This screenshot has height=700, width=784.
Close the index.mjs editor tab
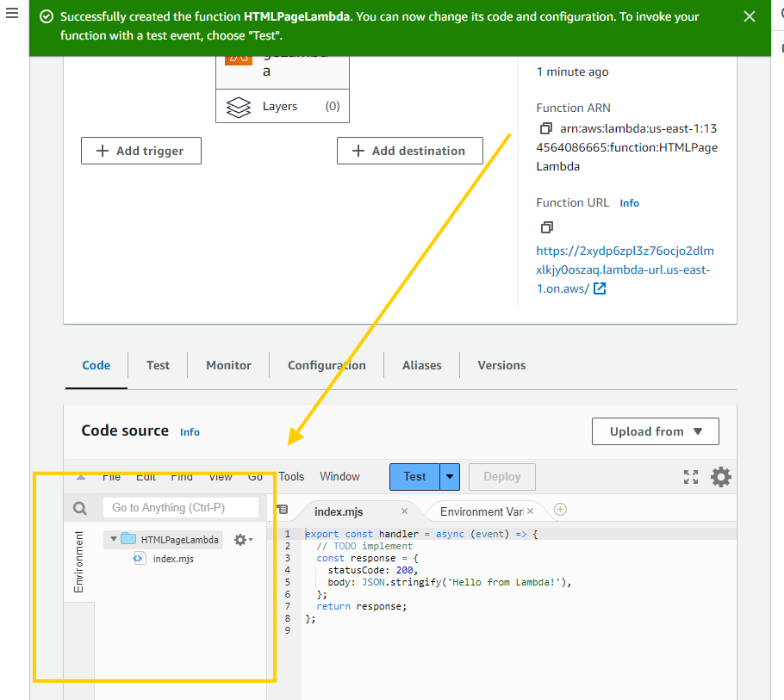click(405, 511)
